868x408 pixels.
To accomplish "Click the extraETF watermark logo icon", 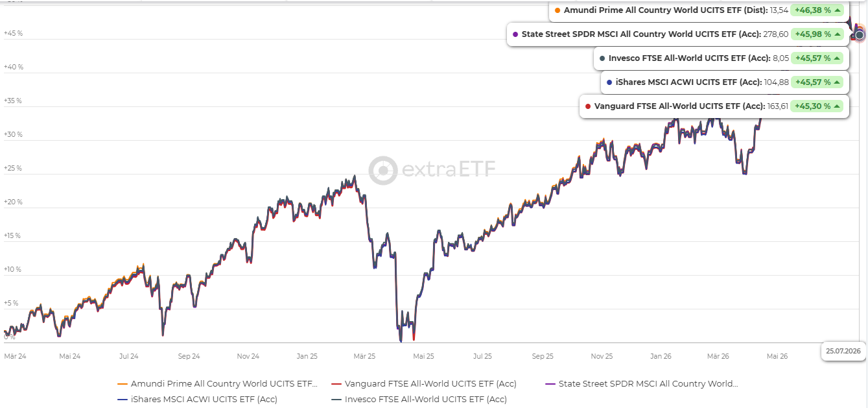I will (382, 170).
